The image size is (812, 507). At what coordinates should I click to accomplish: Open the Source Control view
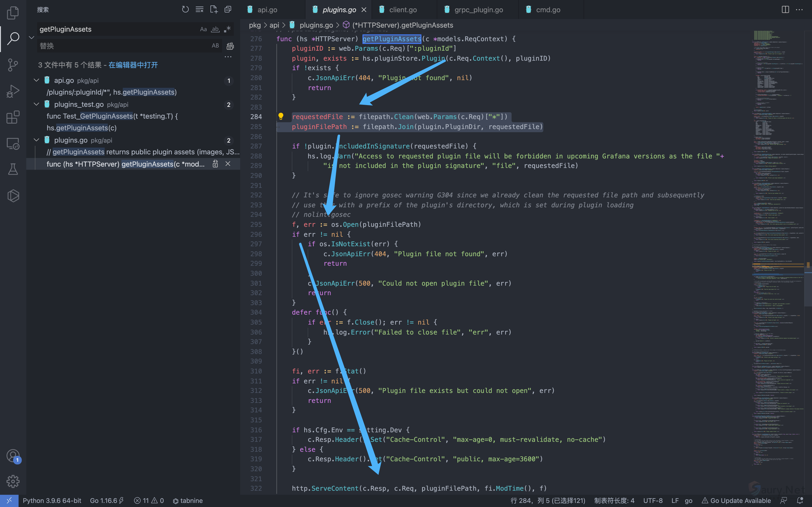pos(13,65)
